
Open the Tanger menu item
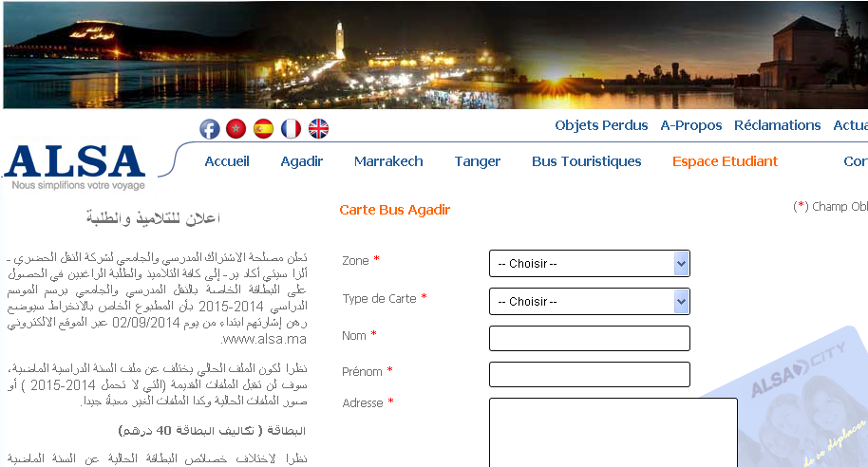click(x=477, y=161)
